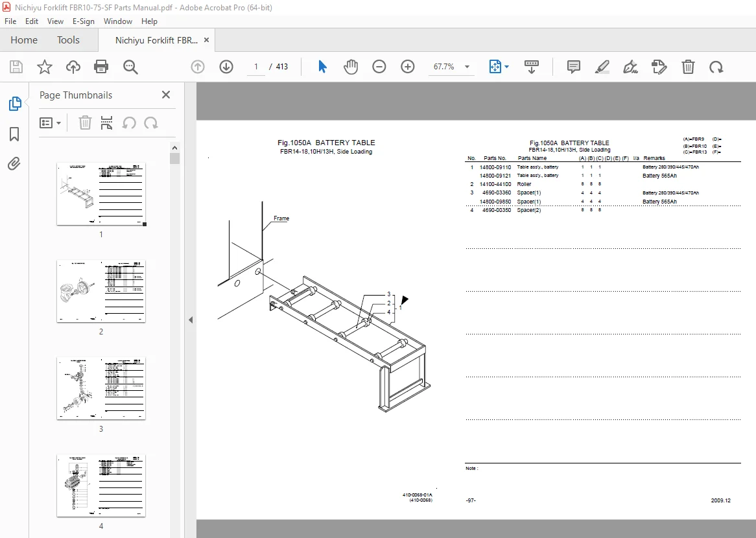The height and width of the screenshot is (538, 756).
Task: Delete thumbnail with panel trash icon
Action: [x=85, y=123]
